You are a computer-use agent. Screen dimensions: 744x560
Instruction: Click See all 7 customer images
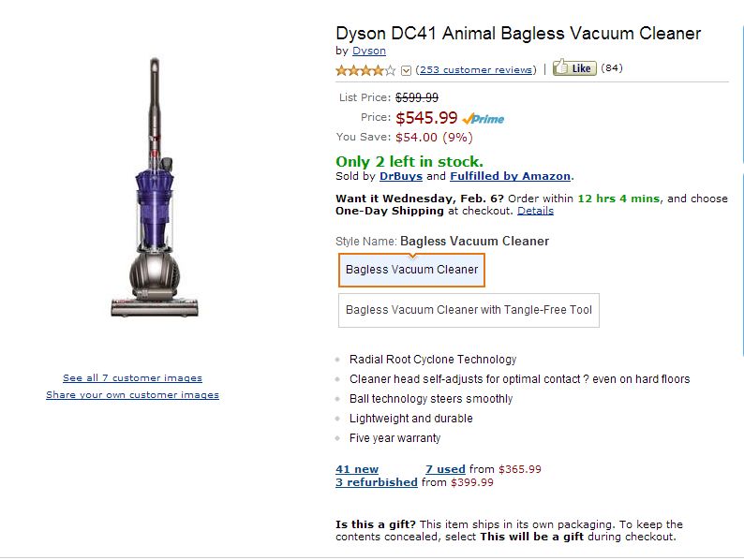[x=132, y=378]
